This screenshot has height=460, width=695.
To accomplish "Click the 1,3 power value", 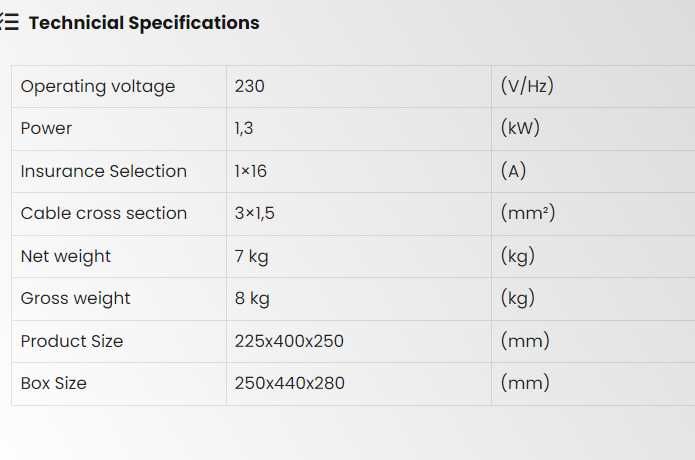I will 245,128.
